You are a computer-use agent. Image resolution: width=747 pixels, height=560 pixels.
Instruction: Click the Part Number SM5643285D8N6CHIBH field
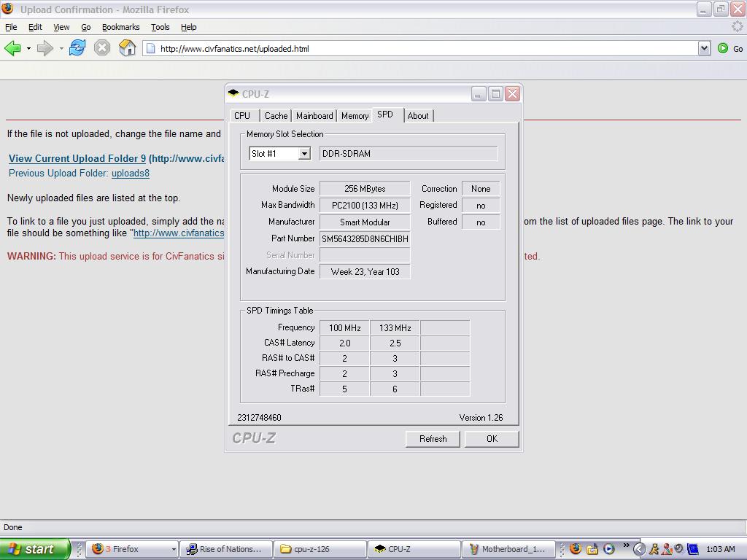[x=365, y=238]
